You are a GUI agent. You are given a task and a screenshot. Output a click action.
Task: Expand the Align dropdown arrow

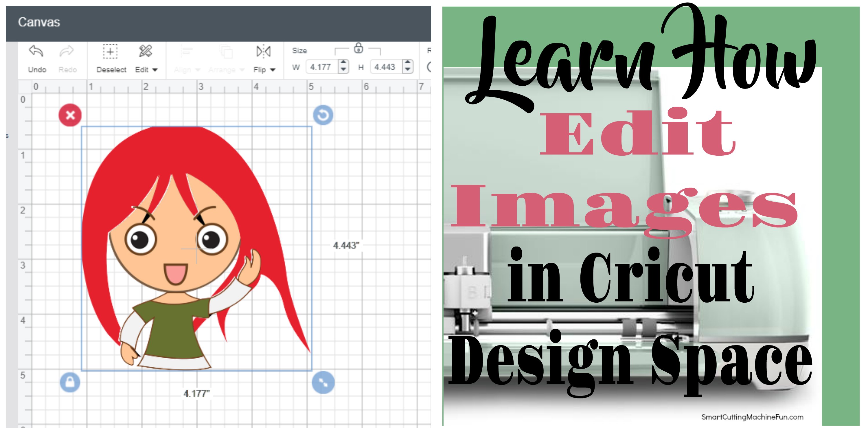pyautogui.click(x=198, y=70)
